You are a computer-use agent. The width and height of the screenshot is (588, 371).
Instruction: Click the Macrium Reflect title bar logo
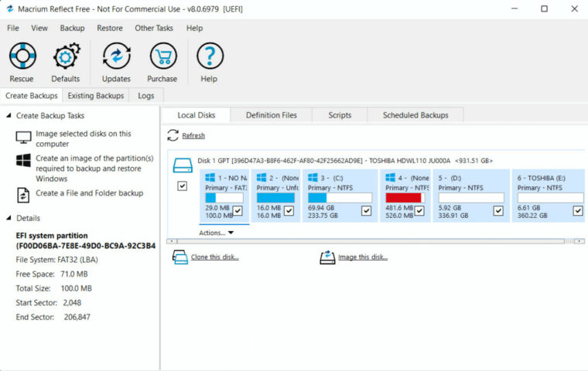pos(10,9)
